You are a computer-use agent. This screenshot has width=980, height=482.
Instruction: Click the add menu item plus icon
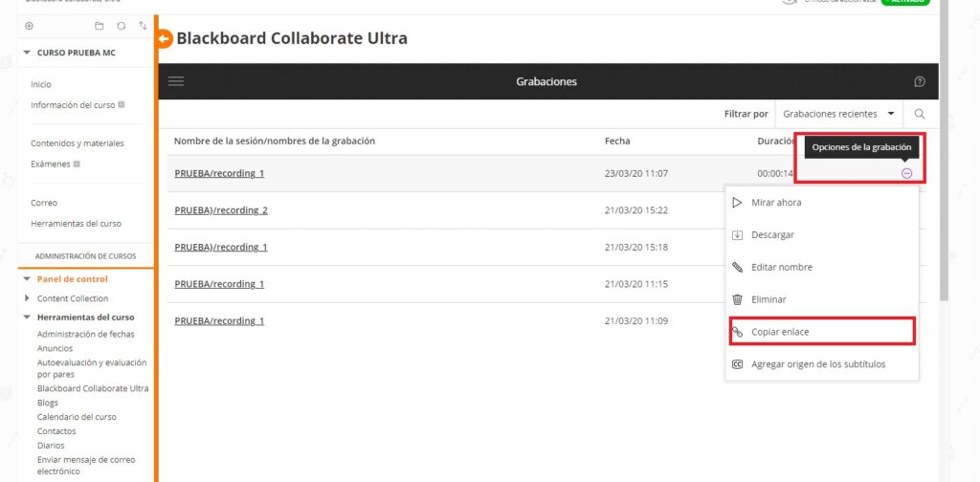click(29, 26)
